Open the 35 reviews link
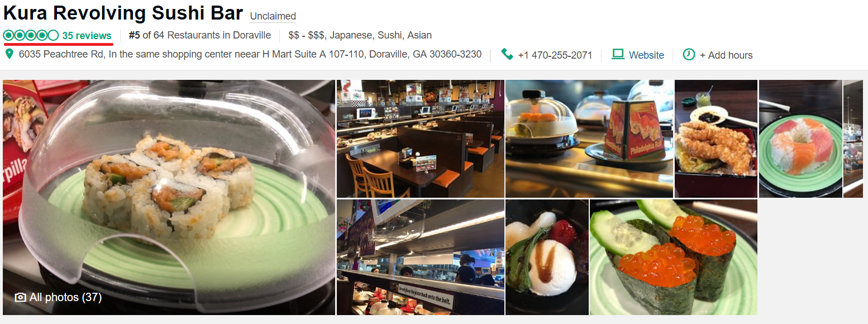The width and height of the screenshot is (868, 324). click(x=87, y=35)
